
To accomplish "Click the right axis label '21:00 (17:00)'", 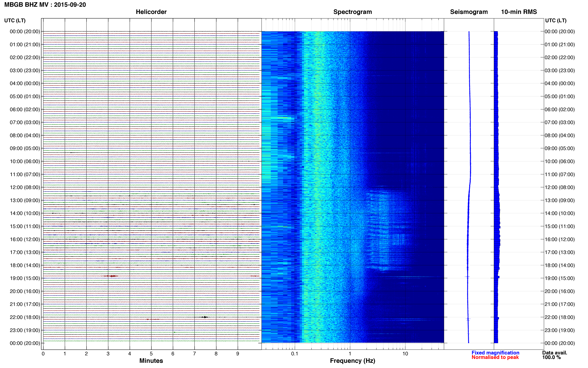I will [560, 304].
